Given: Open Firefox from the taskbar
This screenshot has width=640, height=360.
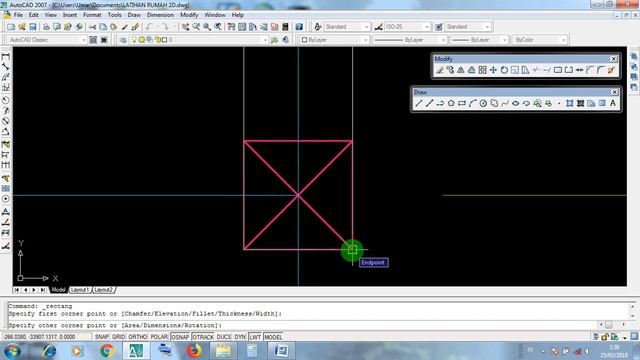Looking at the screenshot, I should 195,351.
